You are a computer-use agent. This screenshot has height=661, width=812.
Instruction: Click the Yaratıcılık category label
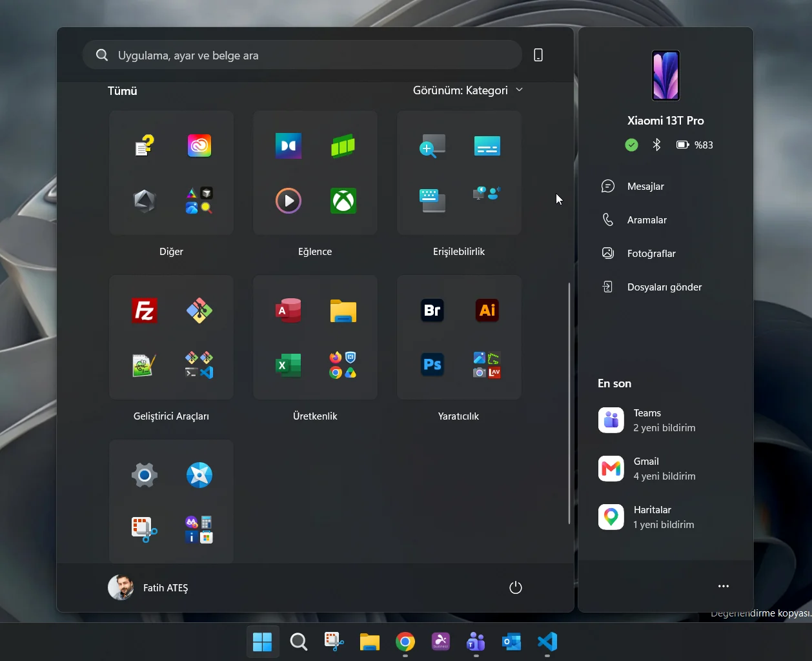pos(458,416)
